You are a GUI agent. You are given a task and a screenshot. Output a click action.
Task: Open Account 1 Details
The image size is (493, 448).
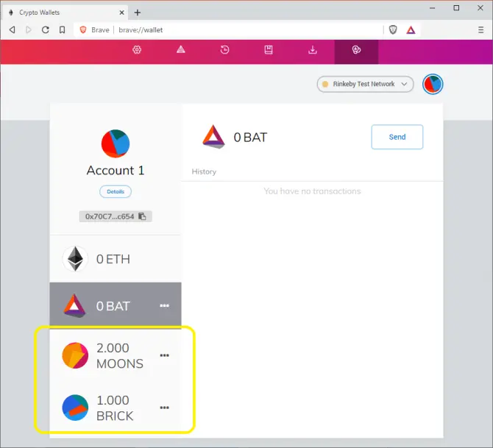pyautogui.click(x=116, y=191)
